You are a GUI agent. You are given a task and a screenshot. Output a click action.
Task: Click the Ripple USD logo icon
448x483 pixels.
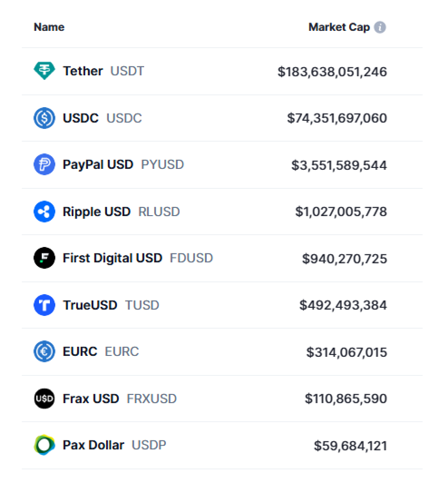click(44, 212)
